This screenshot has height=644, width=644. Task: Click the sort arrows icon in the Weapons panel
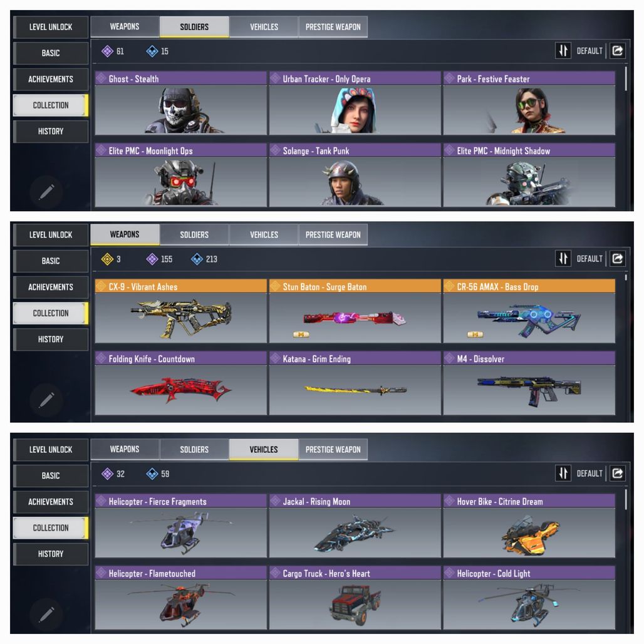(x=563, y=259)
